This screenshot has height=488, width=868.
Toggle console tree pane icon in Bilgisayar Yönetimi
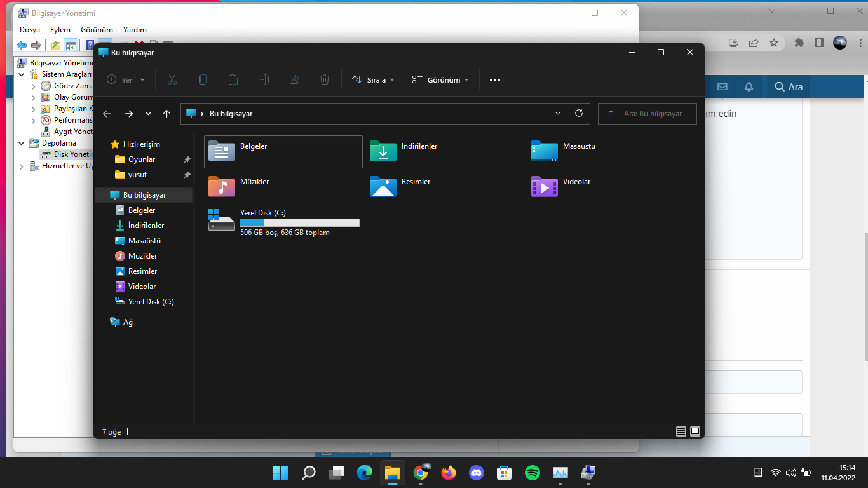tap(71, 46)
